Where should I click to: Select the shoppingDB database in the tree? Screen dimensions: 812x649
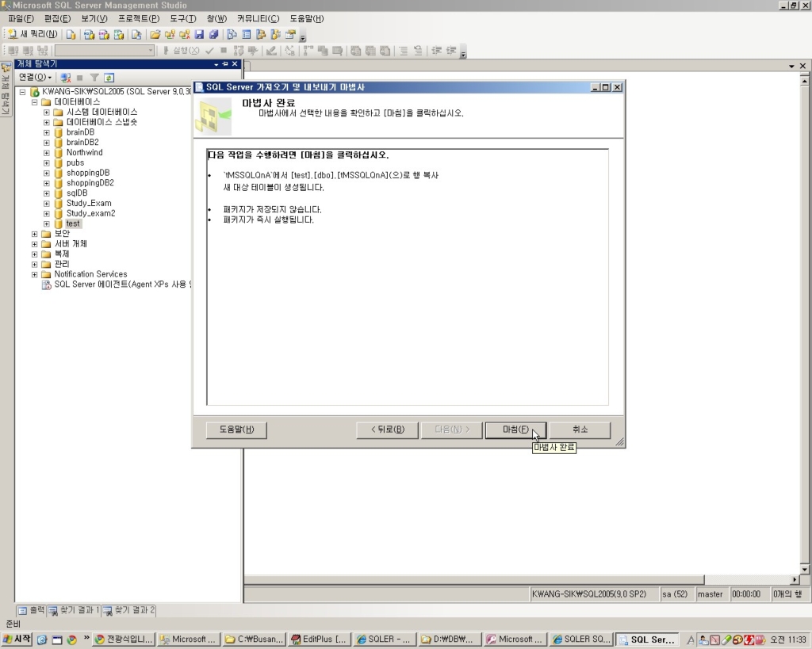87,173
